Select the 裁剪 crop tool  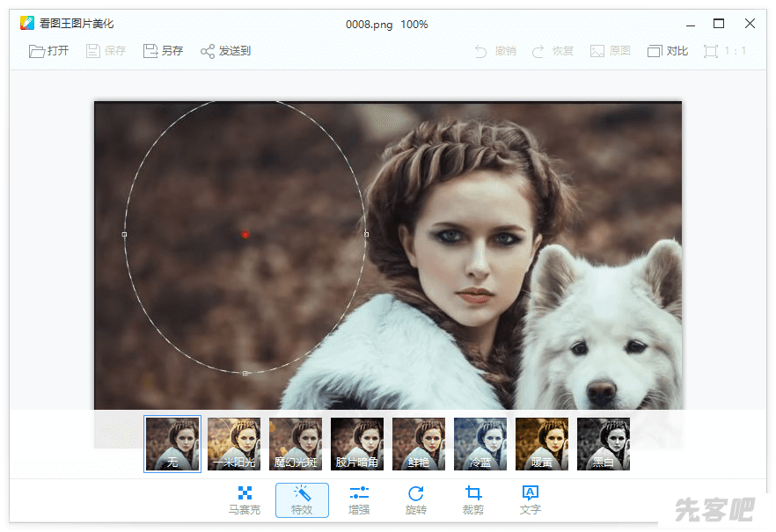point(473,499)
